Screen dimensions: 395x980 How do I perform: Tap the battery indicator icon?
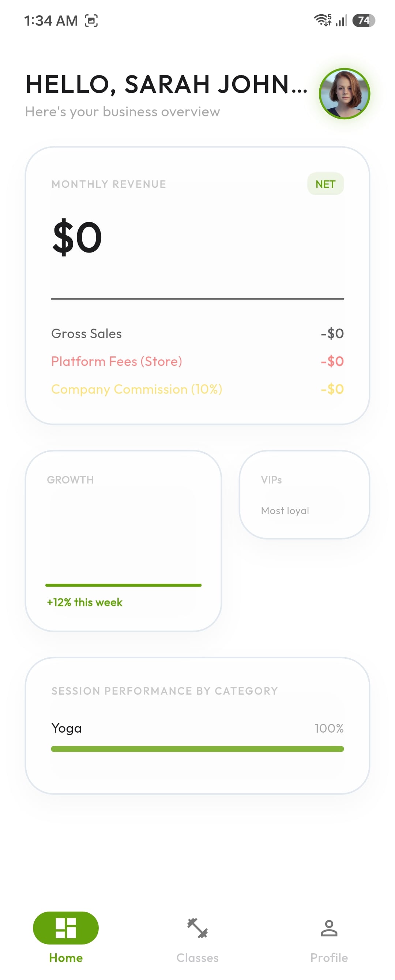click(364, 20)
